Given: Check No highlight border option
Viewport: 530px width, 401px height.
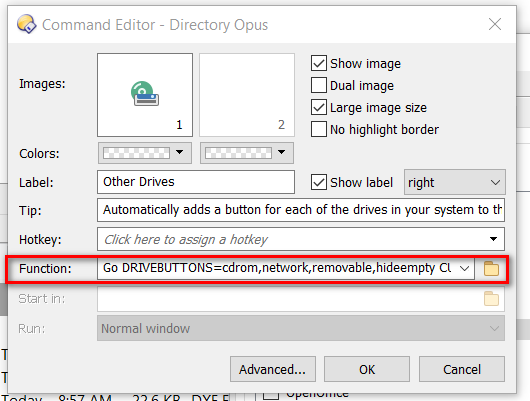Looking at the screenshot, I should coord(319,129).
